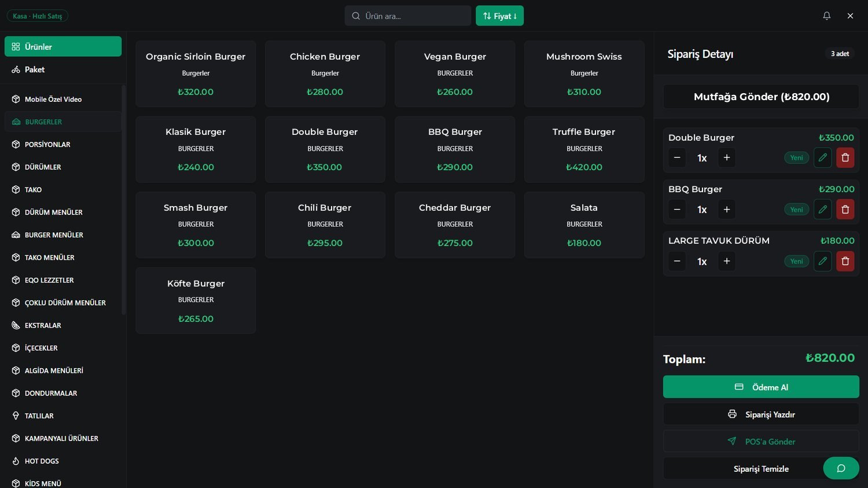Delete LARGE TAVUK DÜRÜM order item
This screenshot has height=488, width=868.
click(845, 261)
